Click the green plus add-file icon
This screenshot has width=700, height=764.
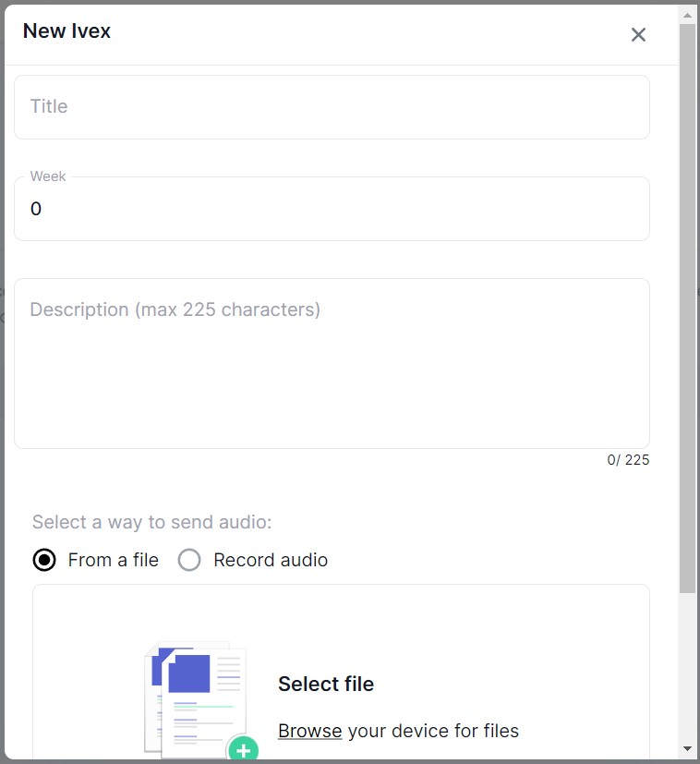(x=243, y=750)
